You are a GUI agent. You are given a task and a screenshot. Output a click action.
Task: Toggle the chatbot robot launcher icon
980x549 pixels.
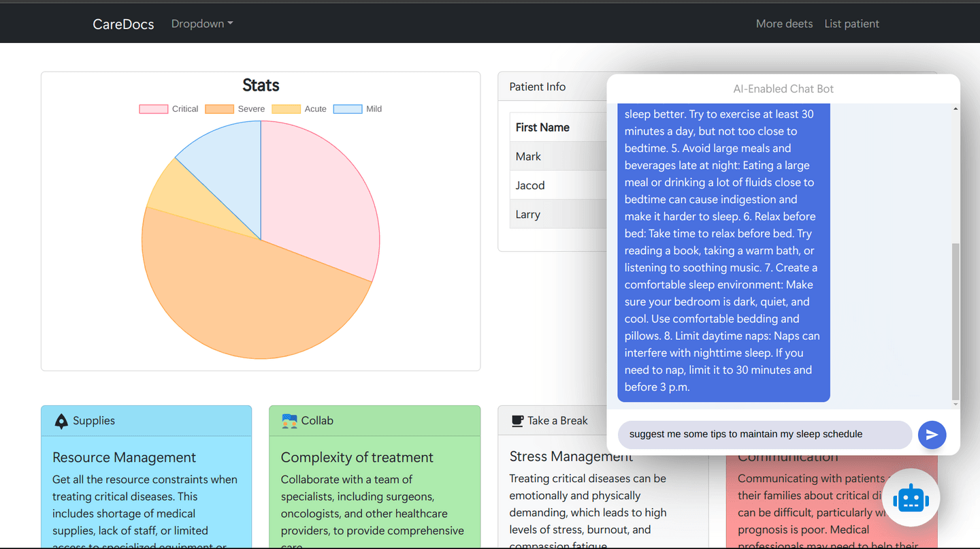(x=911, y=498)
